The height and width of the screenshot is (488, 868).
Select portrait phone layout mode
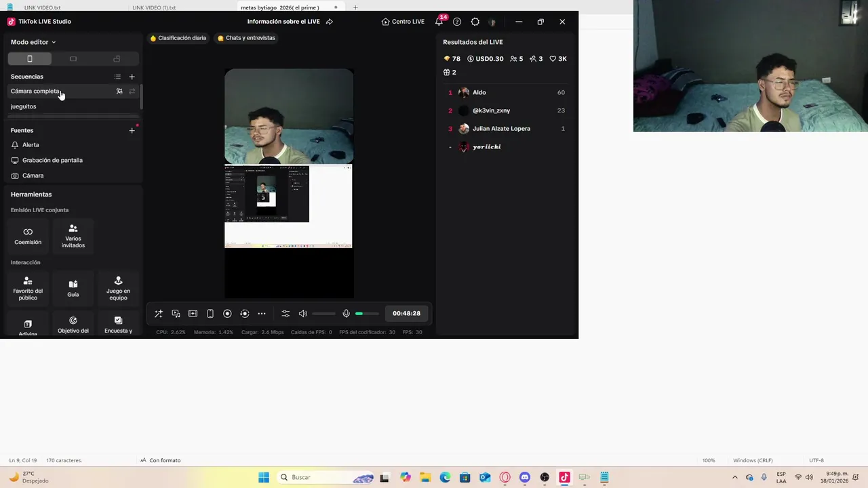click(29, 59)
